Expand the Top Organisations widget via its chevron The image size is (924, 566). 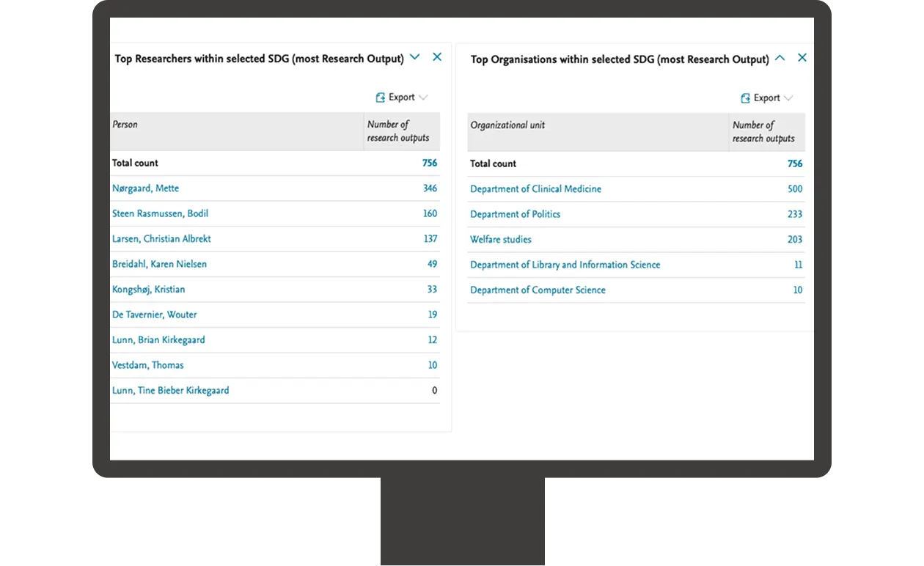(x=780, y=58)
